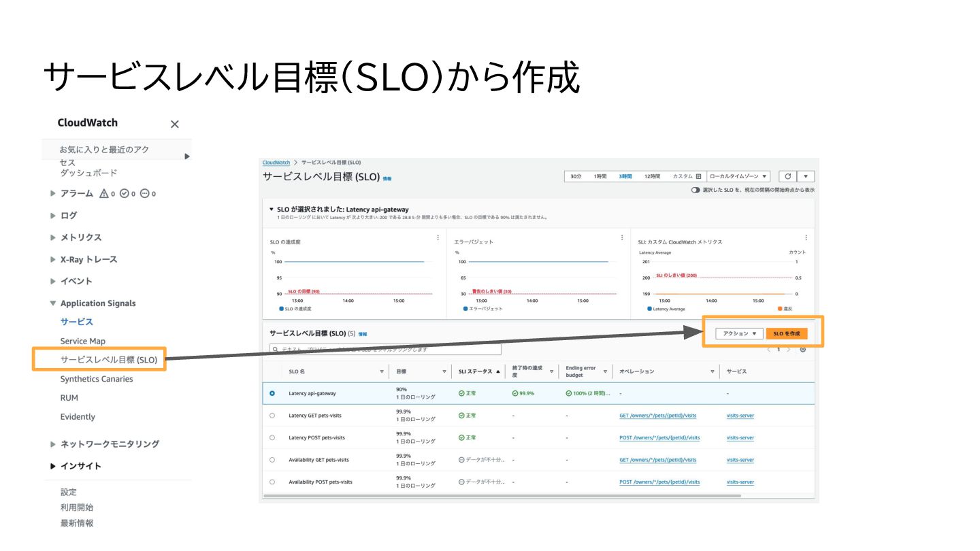Select the Availability GET pets-visits radio button

[272, 460]
